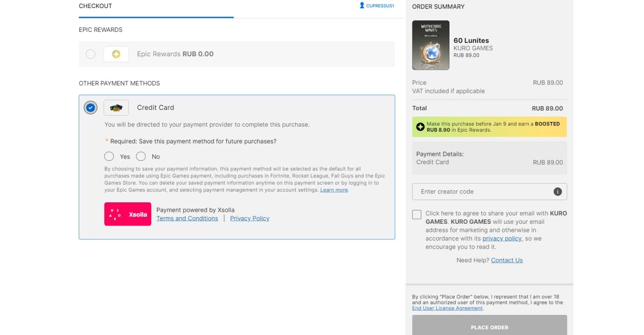644x335 pixels.
Task: Click the CUPRESSUS1 account name
Action: point(380,6)
